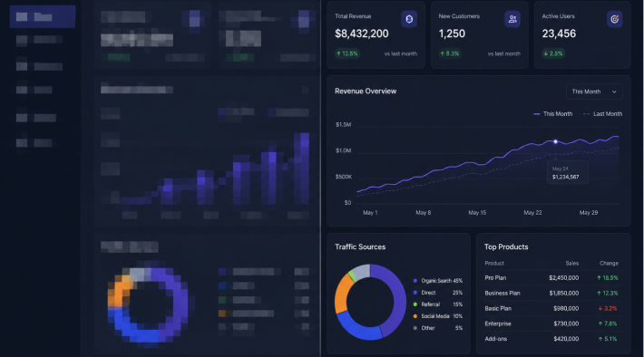Click the 2.5% down-arrow badge under Active Users
The width and height of the screenshot is (644, 357).
[x=552, y=53]
